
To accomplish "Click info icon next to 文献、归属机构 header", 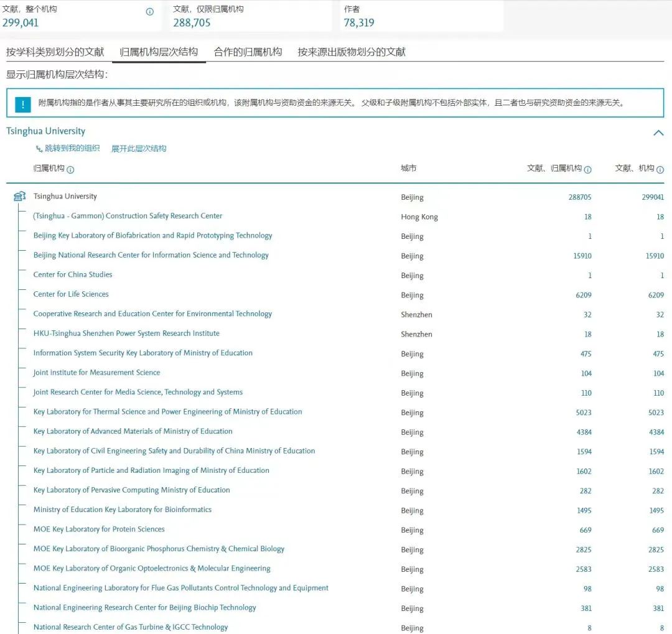I will point(587,169).
